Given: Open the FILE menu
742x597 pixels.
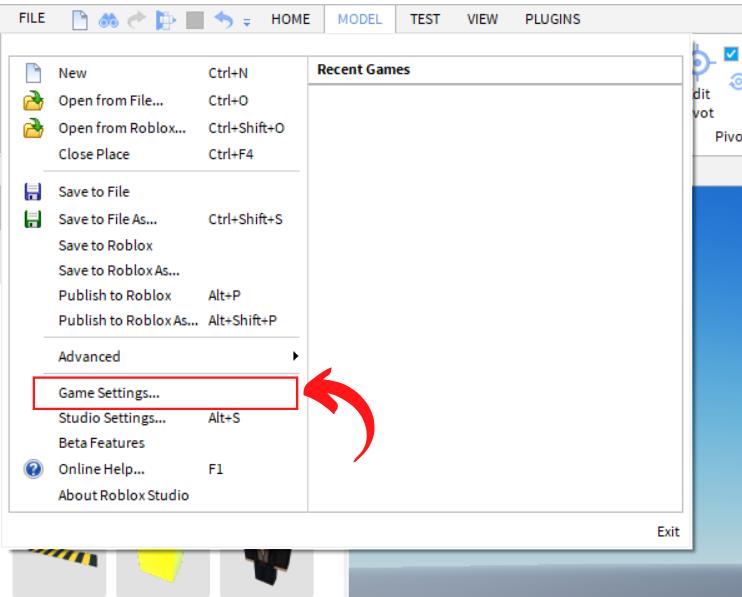Looking at the screenshot, I should pyautogui.click(x=32, y=18).
